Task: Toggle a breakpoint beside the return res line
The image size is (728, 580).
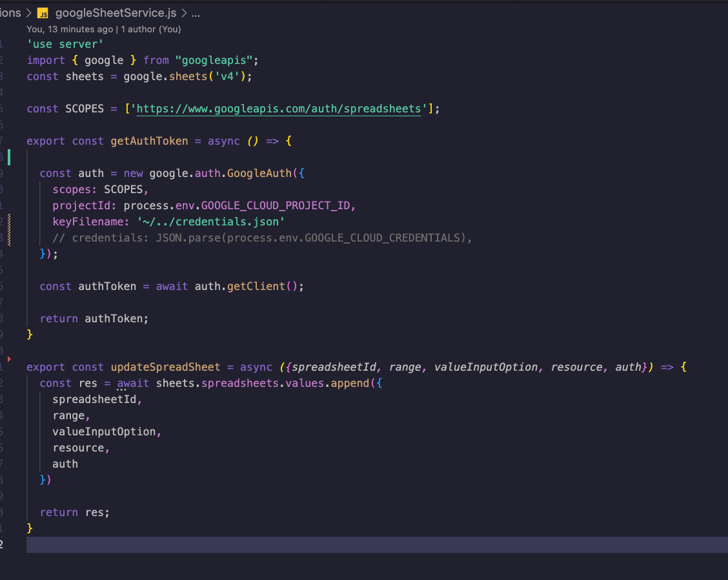Action: (12, 512)
